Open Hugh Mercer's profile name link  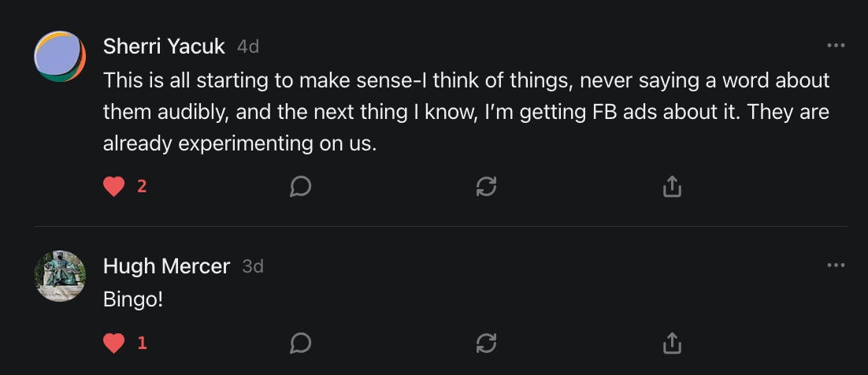166,266
